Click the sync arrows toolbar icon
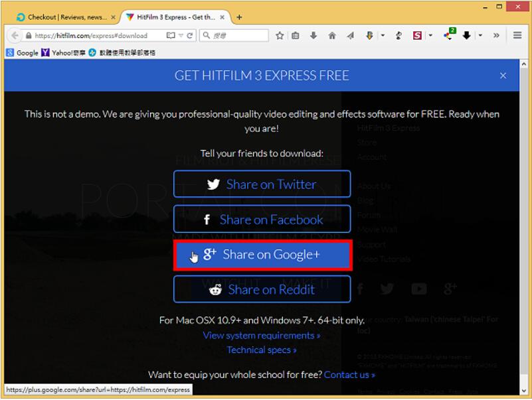The height and width of the screenshot is (400, 532). [399, 35]
